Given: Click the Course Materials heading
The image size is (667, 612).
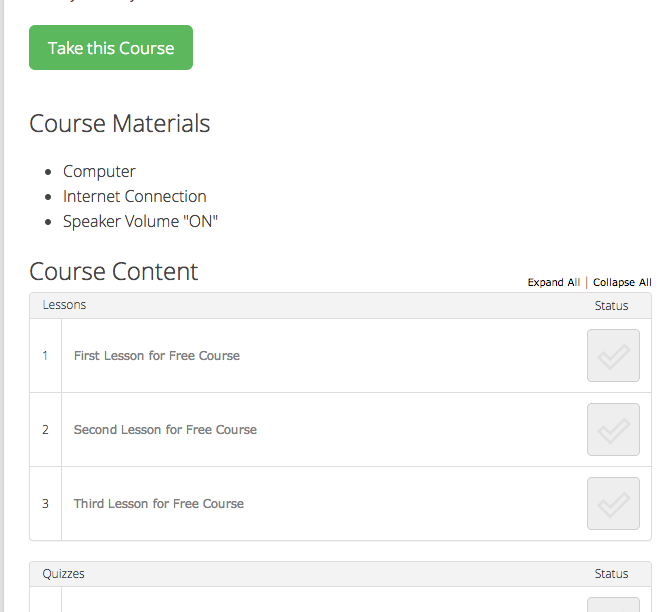Looking at the screenshot, I should click(120, 123).
